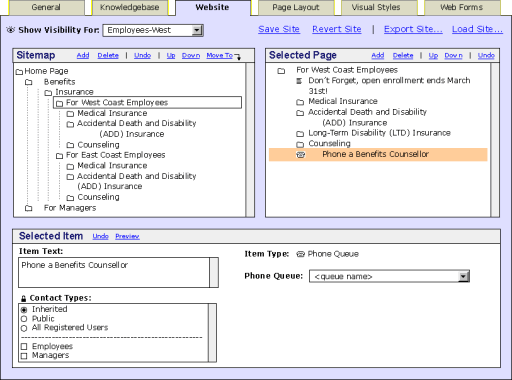This screenshot has width=512, height=380.
Task: Check the Employees checkbox
Action: [x=24, y=347]
